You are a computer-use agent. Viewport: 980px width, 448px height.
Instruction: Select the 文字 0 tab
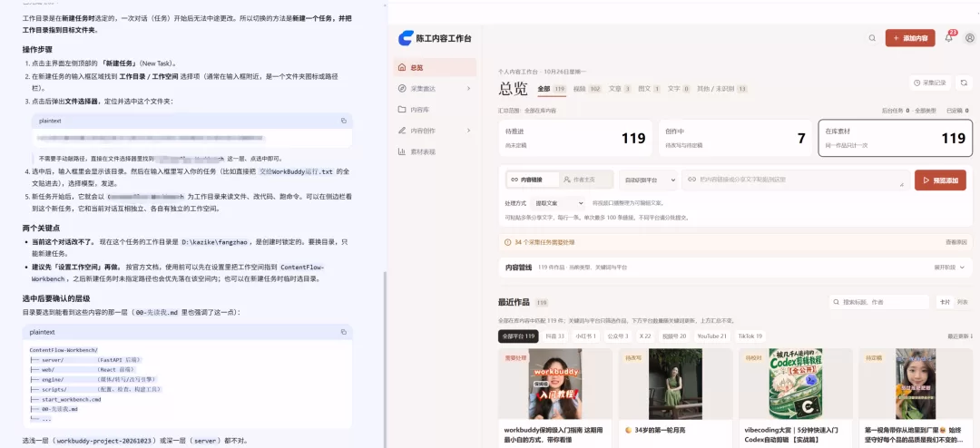tap(679, 89)
